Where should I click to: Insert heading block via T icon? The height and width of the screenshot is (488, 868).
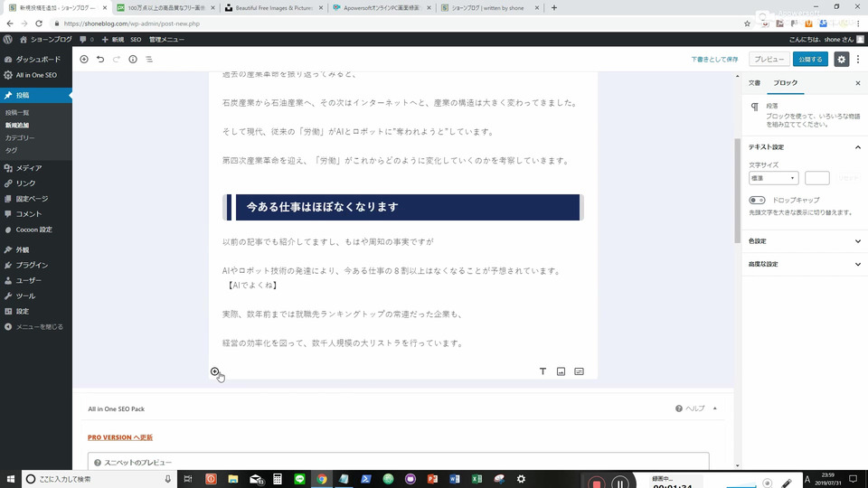pyautogui.click(x=542, y=371)
